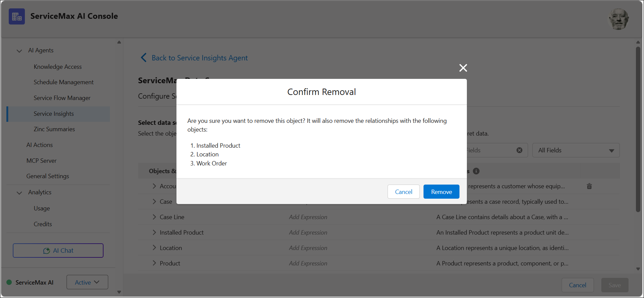Open General Settings
This screenshot has height=298, width=644.
(x=48, y=176)
